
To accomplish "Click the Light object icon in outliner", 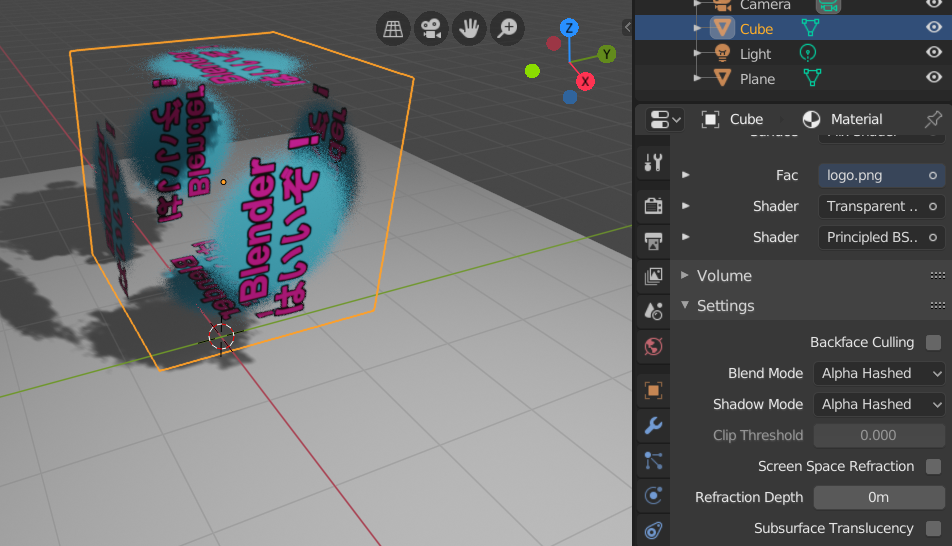I will pyautogui.click(x=722, y=53).
